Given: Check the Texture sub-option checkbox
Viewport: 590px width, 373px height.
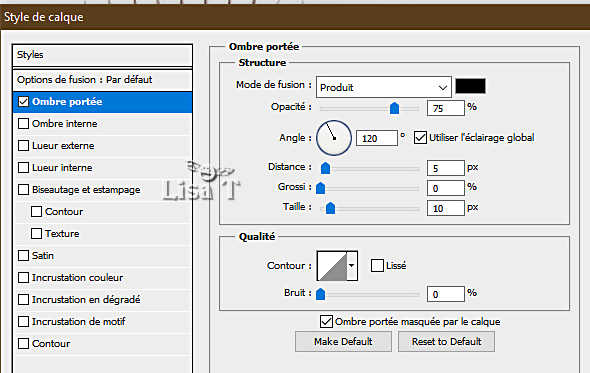Looking at the screenshot, I should (36, 233).
